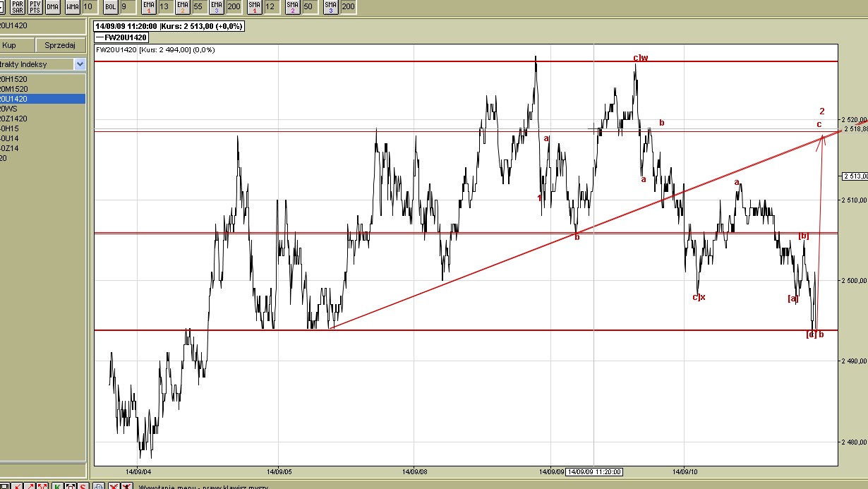The width and height of the screenshot is (868, 489).
Task: Select the c]w wave label on the chart
Action: (640, 58)
